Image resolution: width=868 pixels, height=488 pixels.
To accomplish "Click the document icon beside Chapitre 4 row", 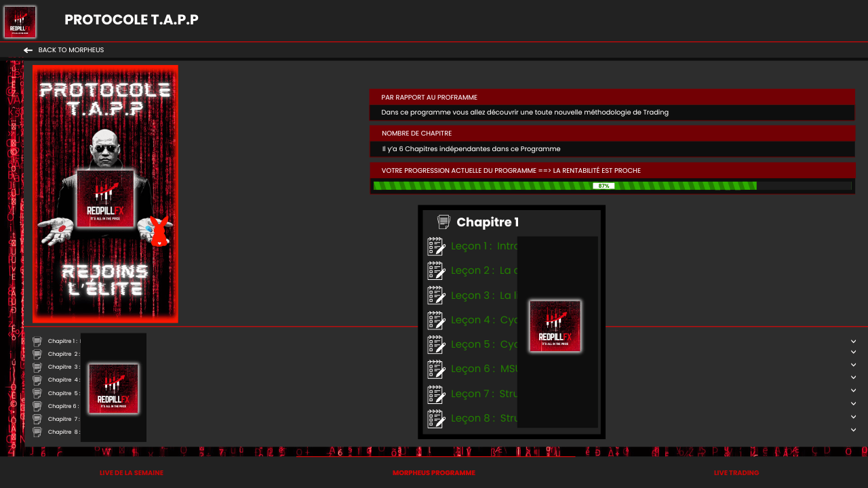I will 37,380.
